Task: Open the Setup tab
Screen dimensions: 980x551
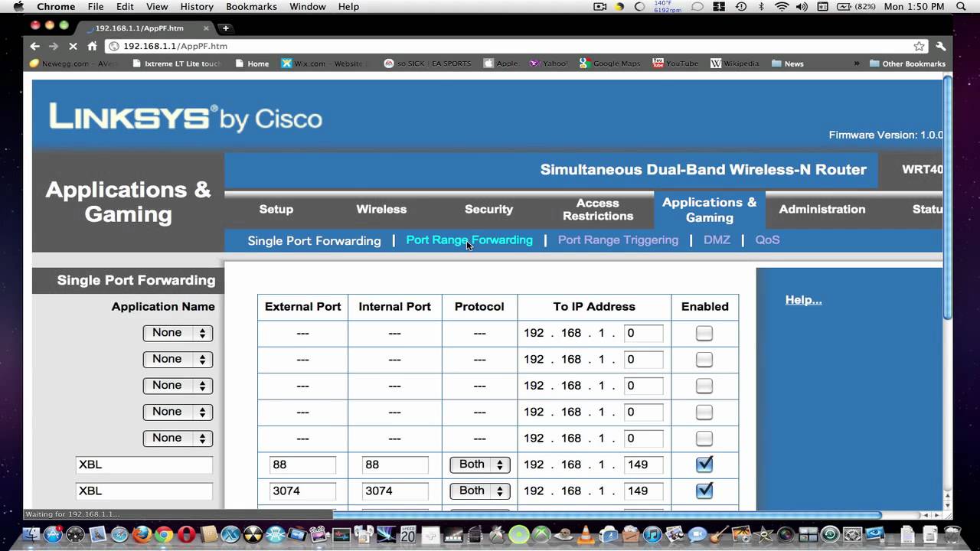Action: pos(276,209)
